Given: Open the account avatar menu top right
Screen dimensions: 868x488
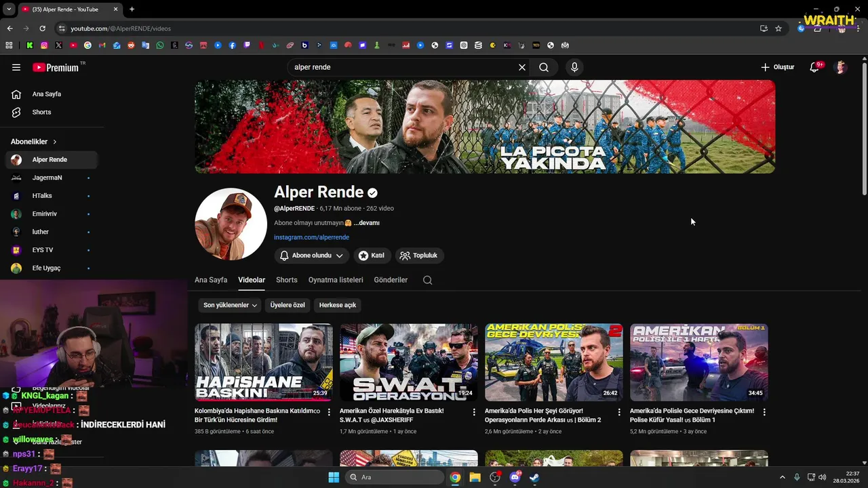Looking at the screenshot, I should pos(841,67).
